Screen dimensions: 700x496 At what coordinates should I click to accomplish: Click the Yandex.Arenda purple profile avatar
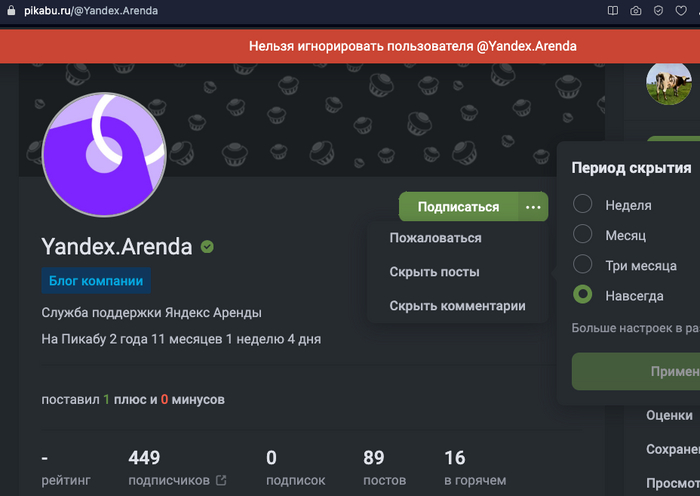pos(104,154)
